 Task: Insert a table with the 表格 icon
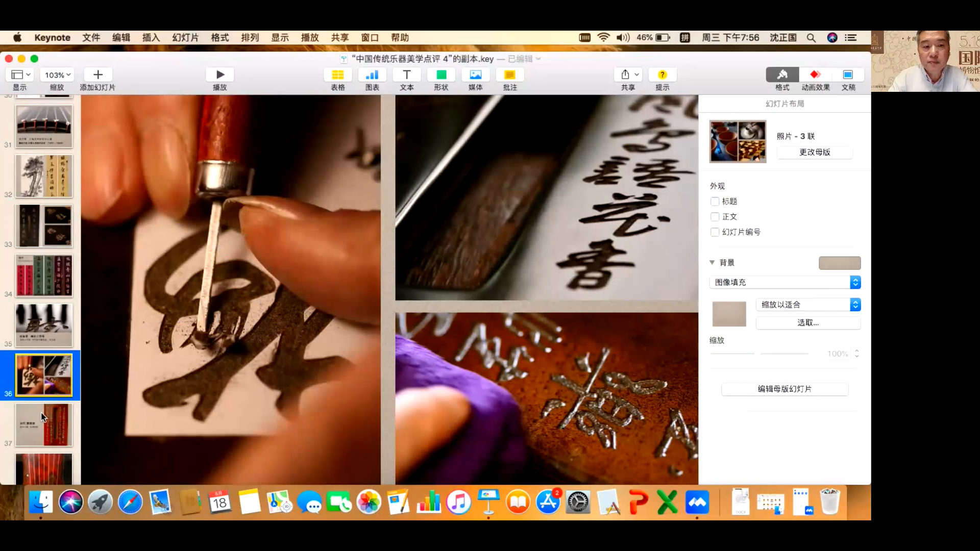pos(337,75)
